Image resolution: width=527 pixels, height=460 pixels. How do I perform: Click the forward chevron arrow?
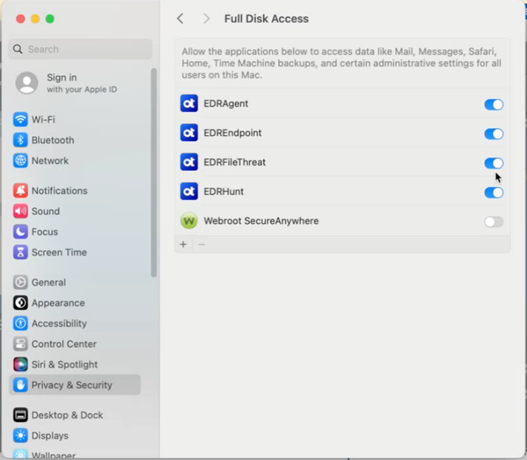point(206,18)
